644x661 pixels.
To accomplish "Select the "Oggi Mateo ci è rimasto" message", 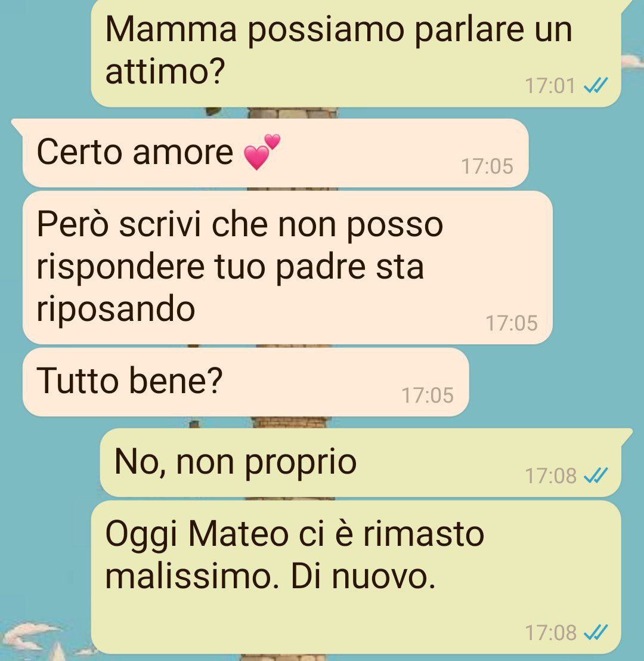I will click(356, 577).
